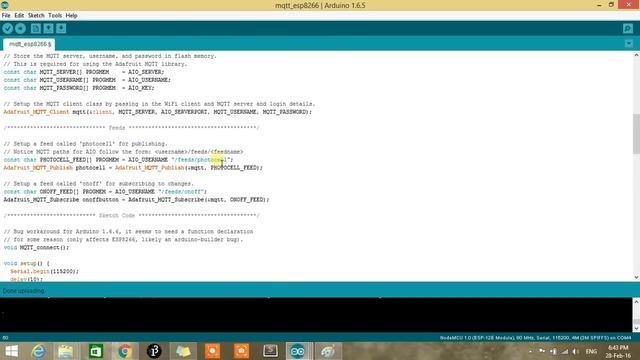Click the console scroll down arrow
Viewport: 640px width, 360px height.
pyautogui.click(x=636, y=328)
